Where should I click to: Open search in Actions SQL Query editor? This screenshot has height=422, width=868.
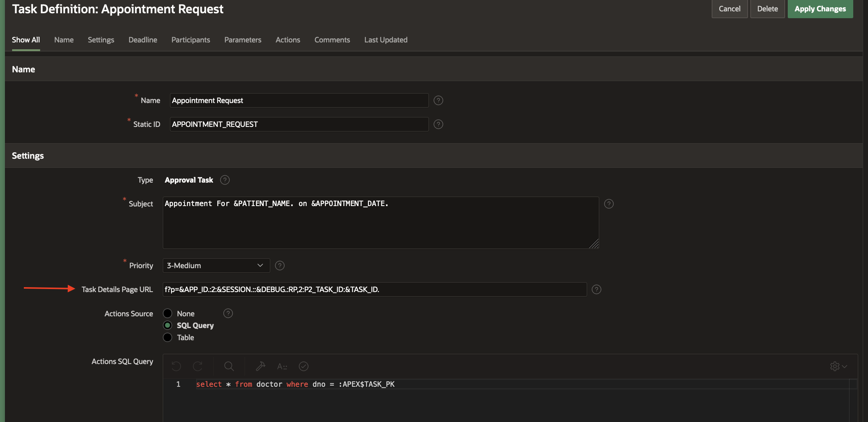[x=229, y=366]
